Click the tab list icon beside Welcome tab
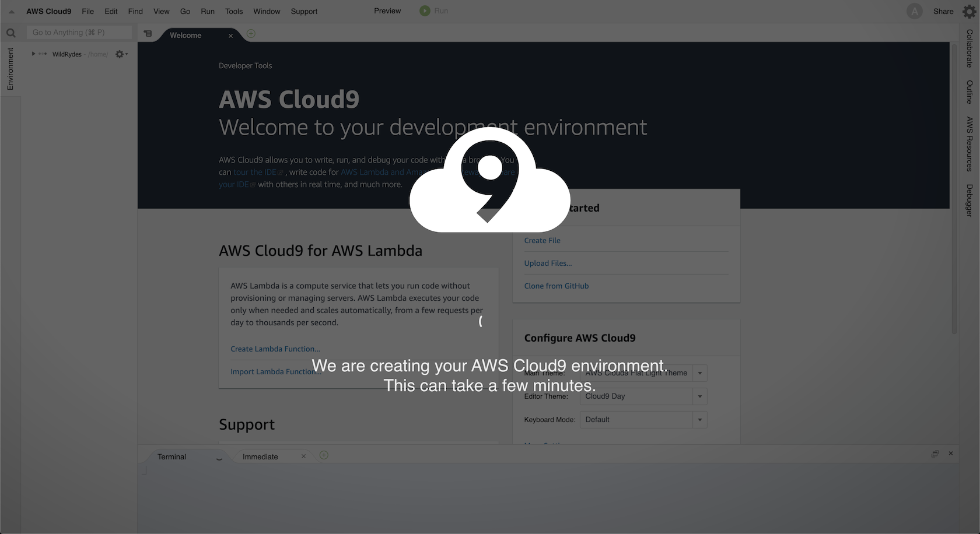The width and height of the screenshot is (980, 534). coord(148,34)
